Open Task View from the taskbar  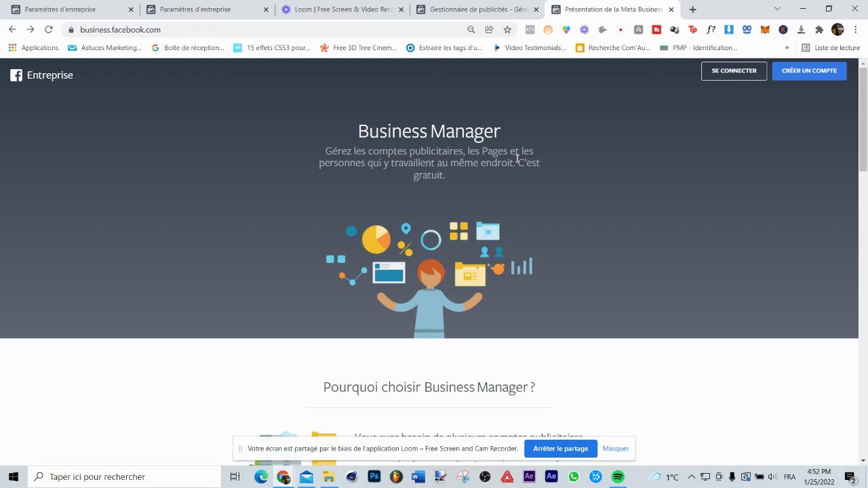pyautogui.click(x=235, y=476)
